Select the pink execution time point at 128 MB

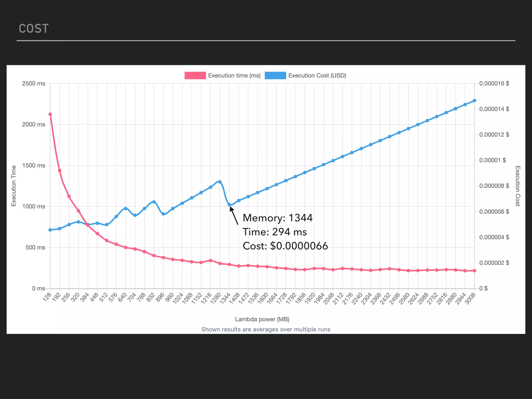click(x=50, y=114)
